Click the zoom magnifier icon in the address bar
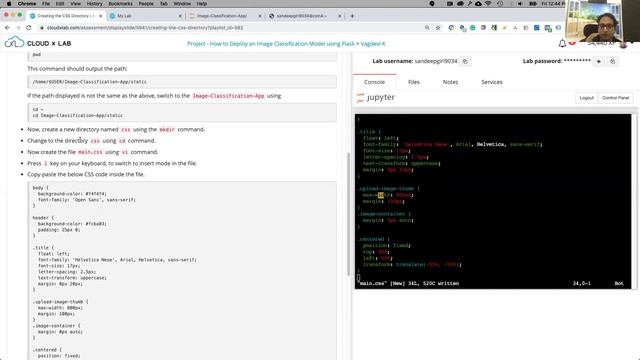The height and width of the screenshot is (360, 640). 427,27
